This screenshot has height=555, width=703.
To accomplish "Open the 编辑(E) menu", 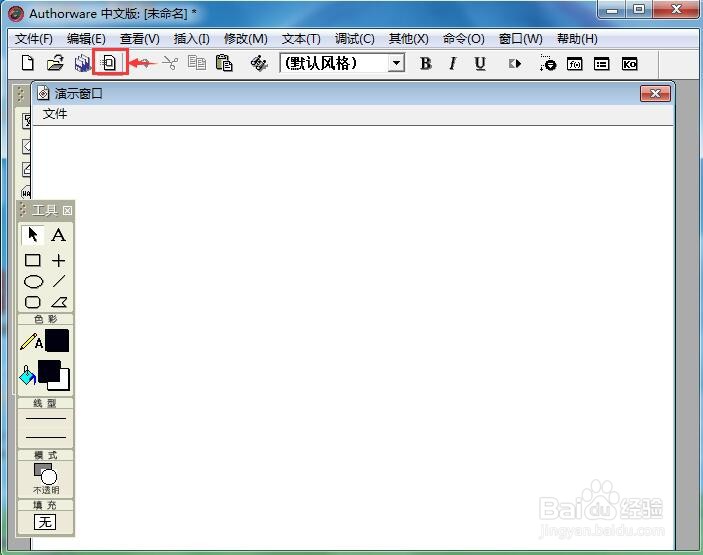I will pyautogui.click(x=86, y=39).
